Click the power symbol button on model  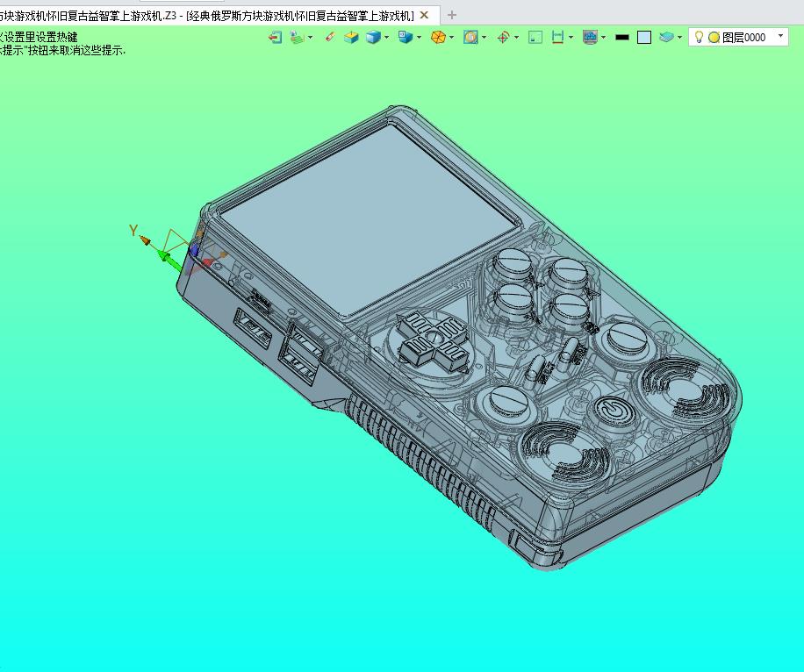(x=612, y=410)
